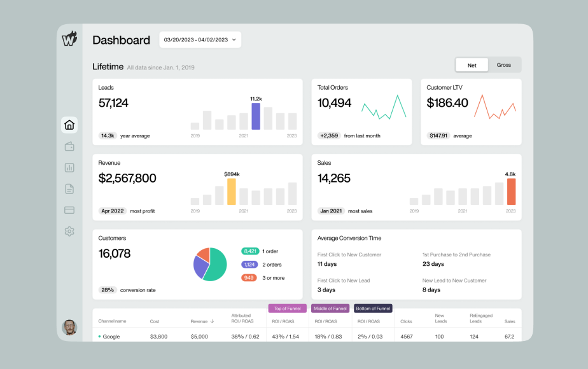Click the 28% conversion rate badge
588x369 pixels.
(108, 290)
